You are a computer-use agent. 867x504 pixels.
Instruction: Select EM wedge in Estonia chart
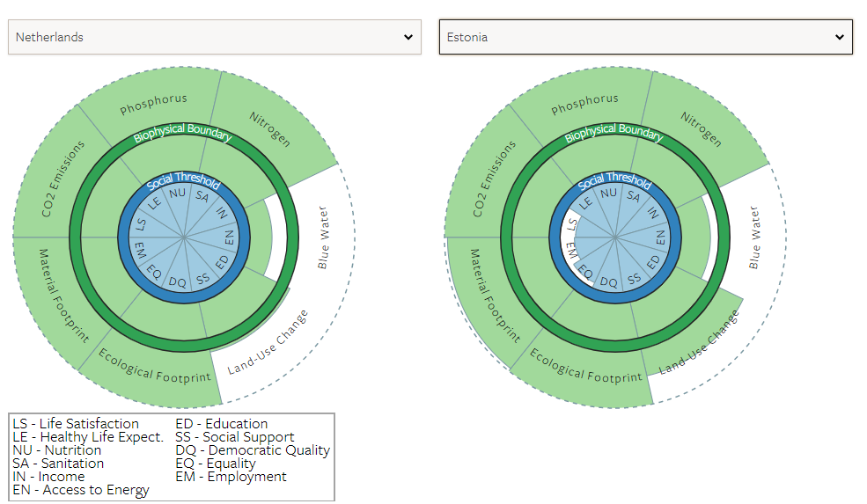[x=571, y=251]
